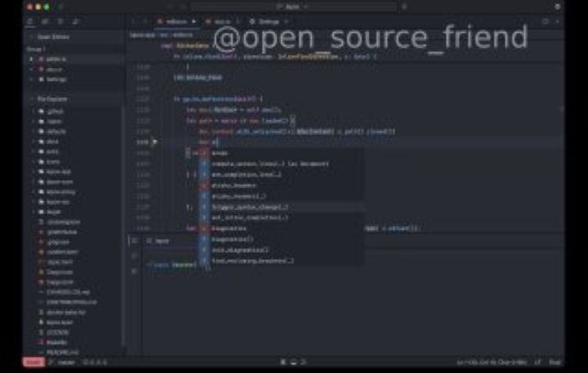Switch to the Settings tab
Screen dimensions: 588x373
pyautogui.click(x=268, y=22)
